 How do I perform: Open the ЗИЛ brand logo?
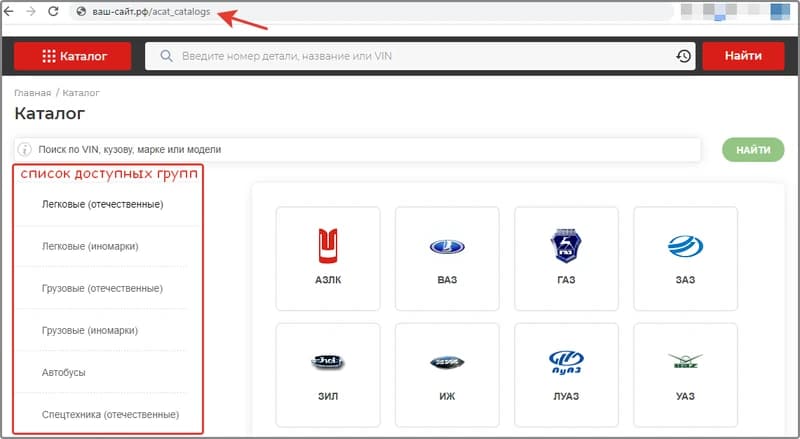point(328,362)
